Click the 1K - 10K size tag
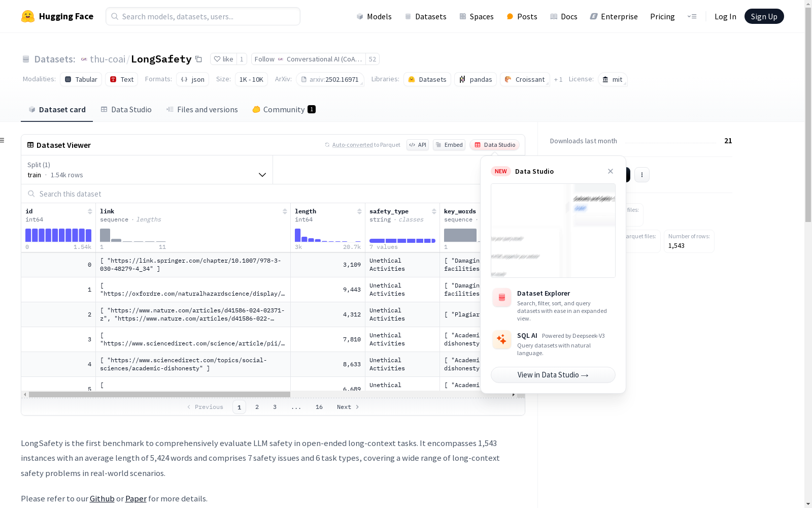 [251, 79]
